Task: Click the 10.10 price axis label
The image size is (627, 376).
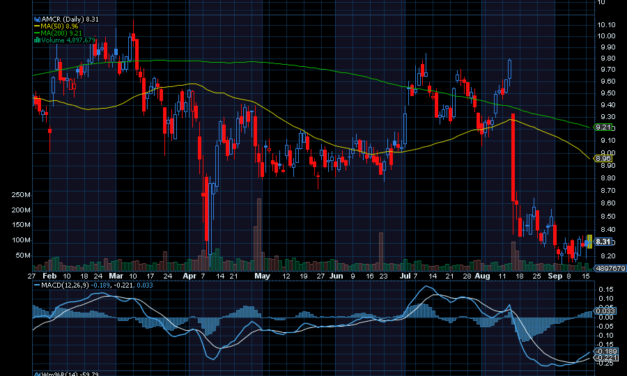Action: point(606,25)
